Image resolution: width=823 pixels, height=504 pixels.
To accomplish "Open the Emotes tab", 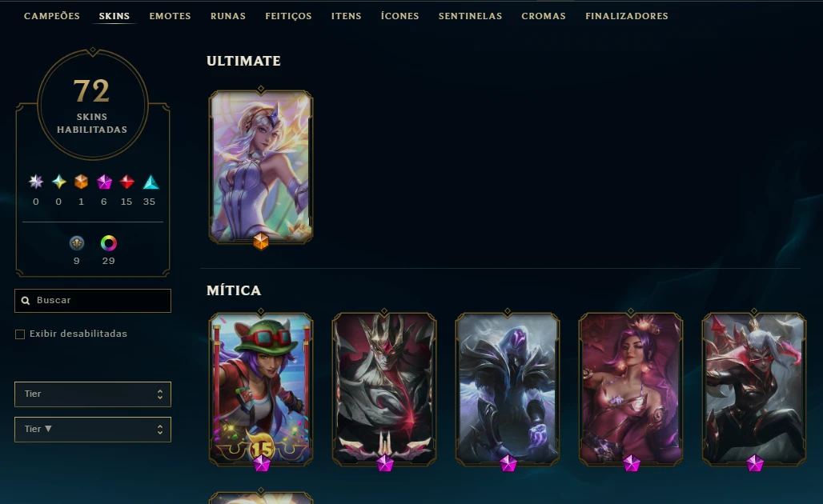I will coord(170,16).
